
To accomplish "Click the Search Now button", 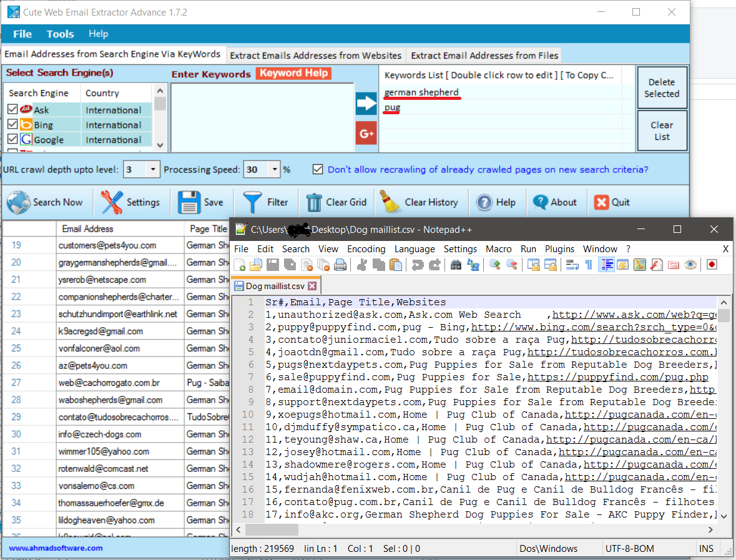I will coord(46,202).
